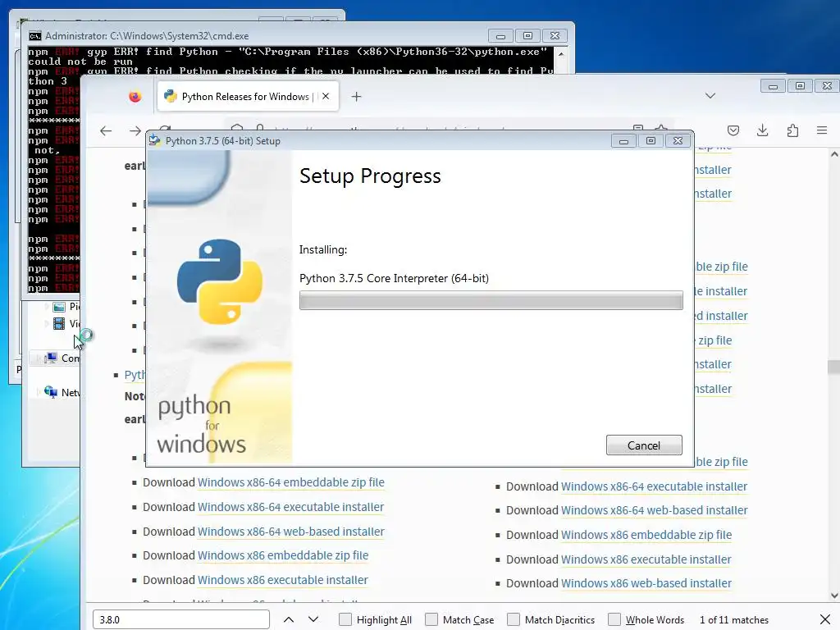The height and width of the screenshot is (630, 840).
Task: Go to next find match
Action: tap(313, 619)
